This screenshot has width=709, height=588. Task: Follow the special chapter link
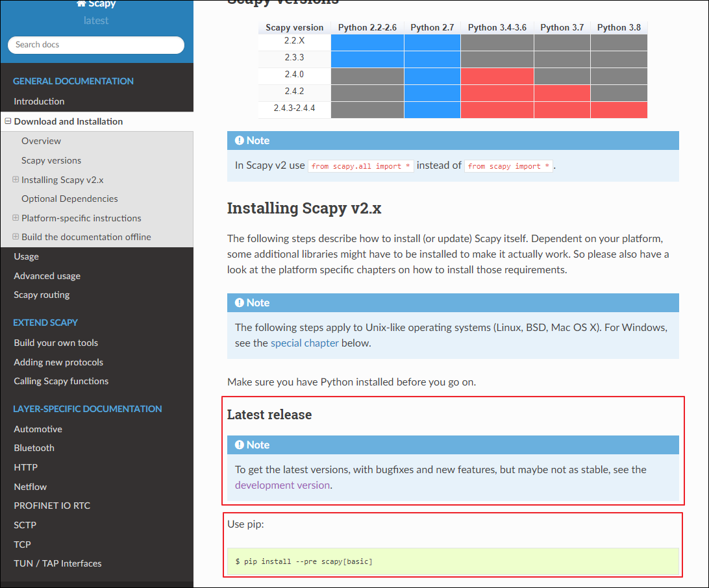tap(305, 343)
